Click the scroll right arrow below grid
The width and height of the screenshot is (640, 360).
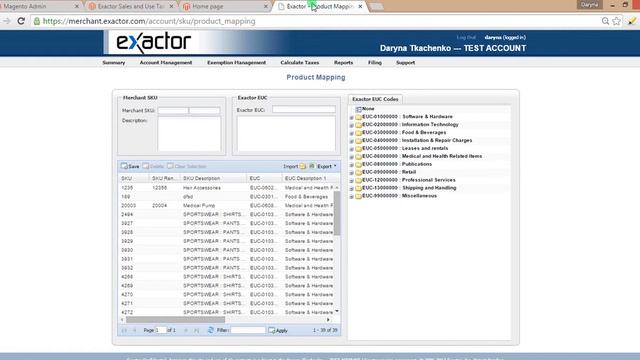[328, 320]
